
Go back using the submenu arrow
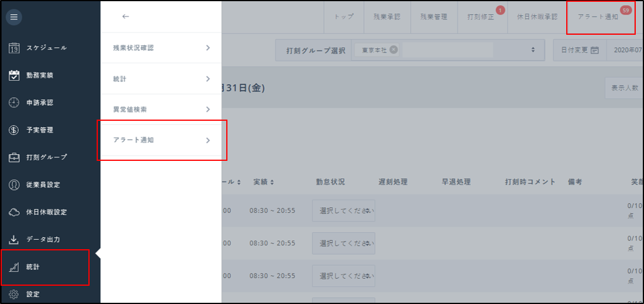coord(125,16)
